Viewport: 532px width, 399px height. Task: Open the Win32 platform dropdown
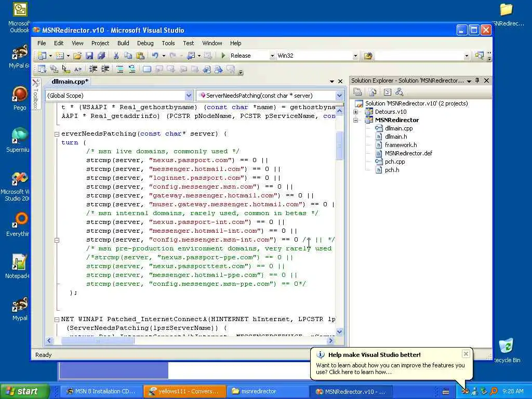coord(355,56)
